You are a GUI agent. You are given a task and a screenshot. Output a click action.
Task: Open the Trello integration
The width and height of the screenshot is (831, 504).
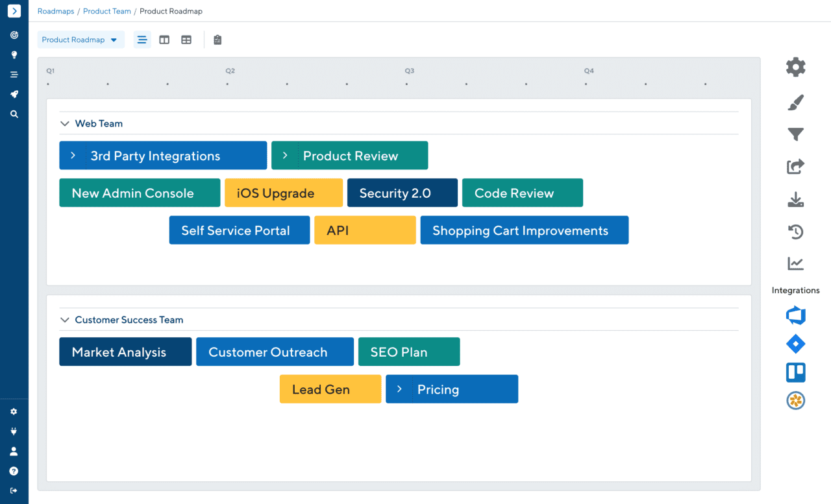click(795, 372)
